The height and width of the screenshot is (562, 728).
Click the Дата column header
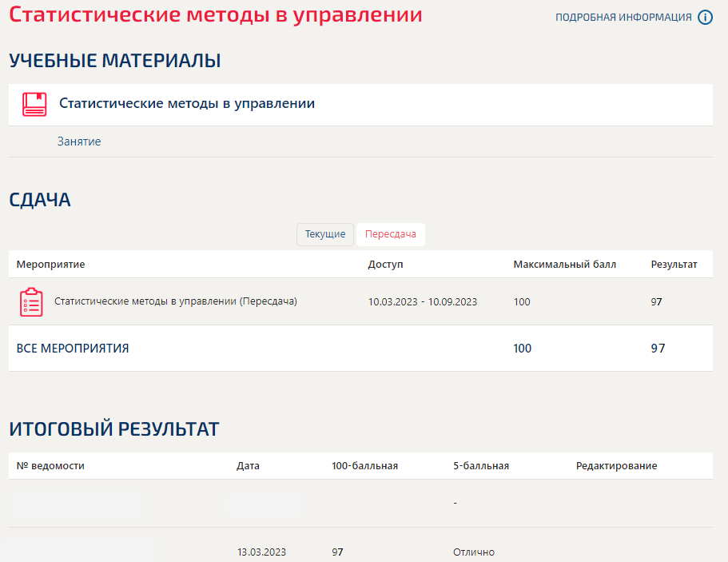click(248, 466)
